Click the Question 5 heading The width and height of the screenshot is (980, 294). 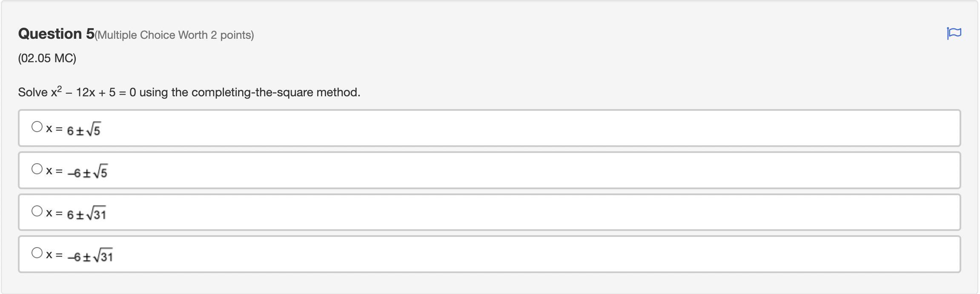(56, 34)
